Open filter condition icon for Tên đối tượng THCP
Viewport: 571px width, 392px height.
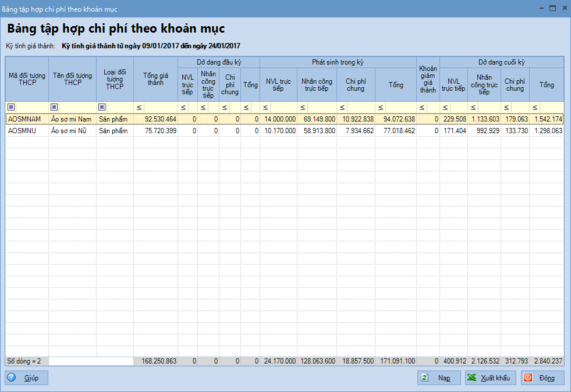coord(54,107)
